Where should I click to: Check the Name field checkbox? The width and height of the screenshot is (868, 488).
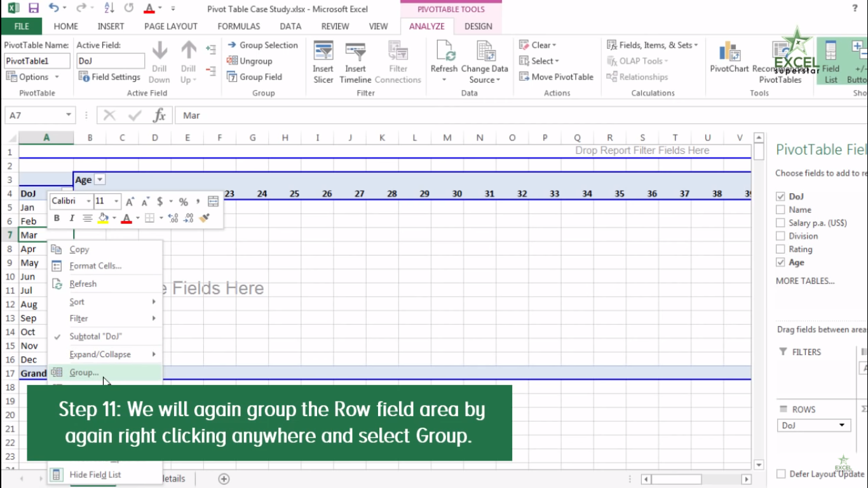pyautogui.click(x=780, y=210)
